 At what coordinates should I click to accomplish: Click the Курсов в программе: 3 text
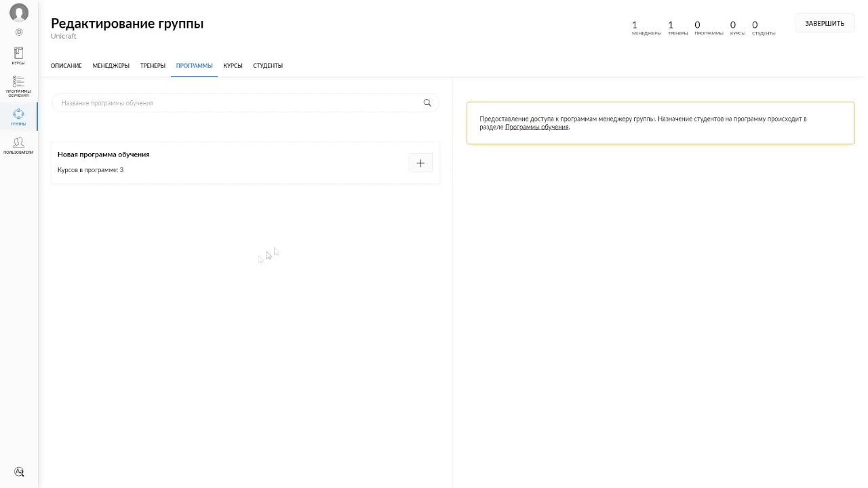tap(91, 170)
